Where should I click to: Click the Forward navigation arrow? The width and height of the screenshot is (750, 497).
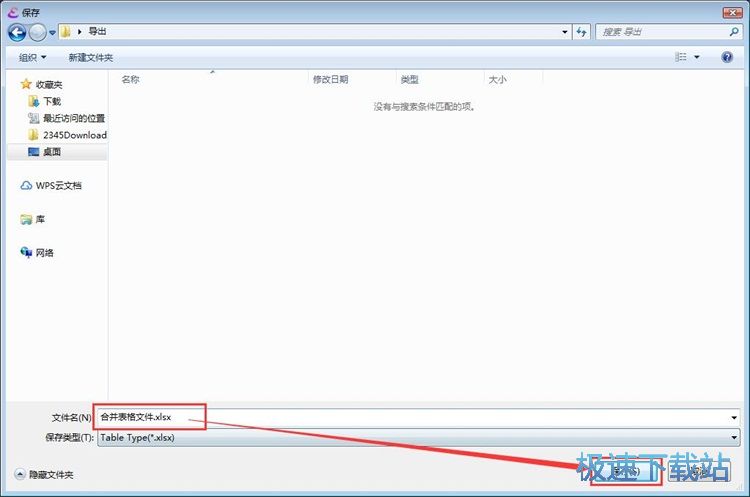[37, 33]
